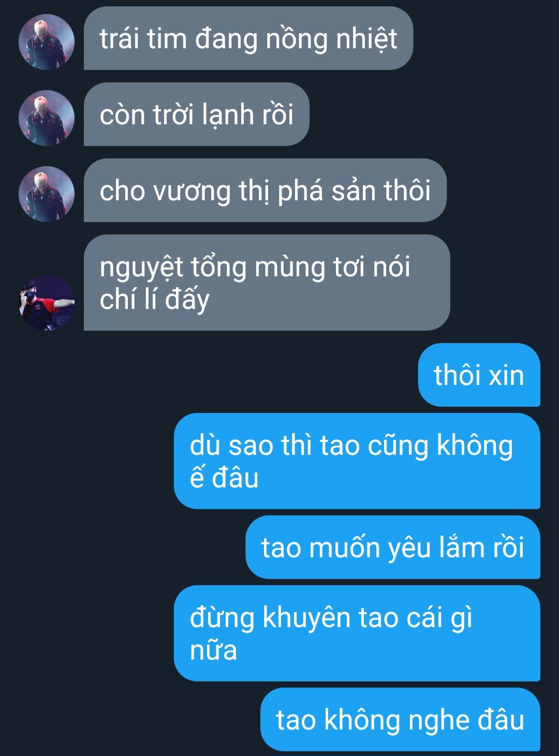Tap the 'nguyệt tổng mùng tơi nói chí lí đấy' message
This screenshot has width=559, height=756.
pos(267,283)
